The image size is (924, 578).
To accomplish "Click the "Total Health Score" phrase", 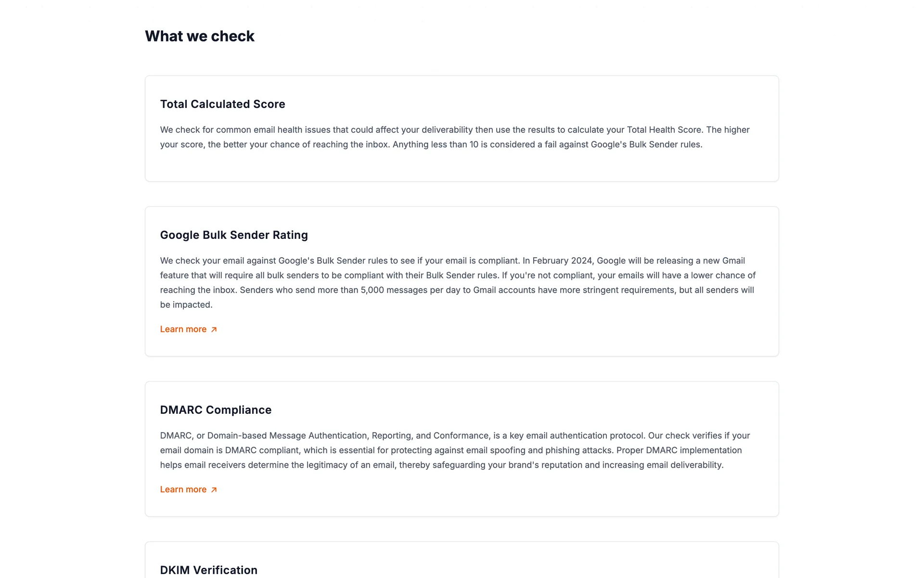I will (x=664, y=130).
